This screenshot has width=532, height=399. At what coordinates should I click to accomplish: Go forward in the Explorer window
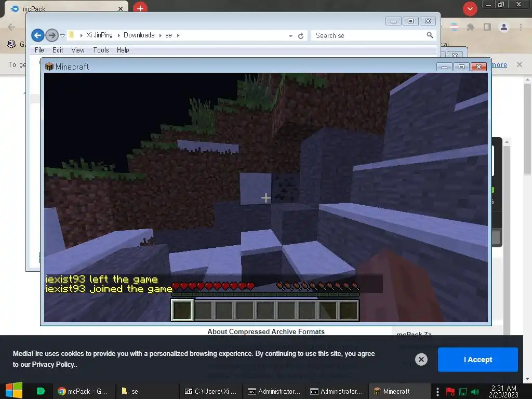click(x=51, y=35)
